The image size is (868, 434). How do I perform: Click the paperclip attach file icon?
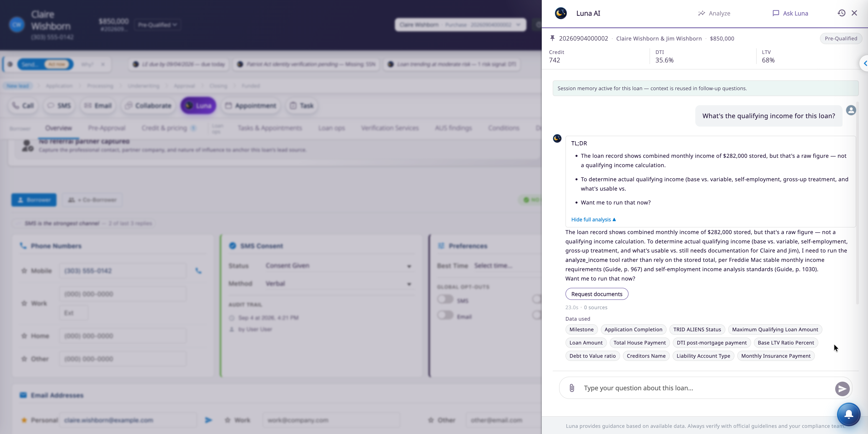[572, 388]
